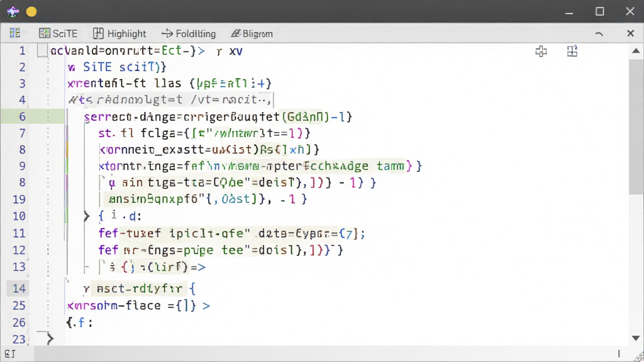This screenshot has height=362, width=644.
Task: Close the toolbar using its X button
Action: [630, 33]
